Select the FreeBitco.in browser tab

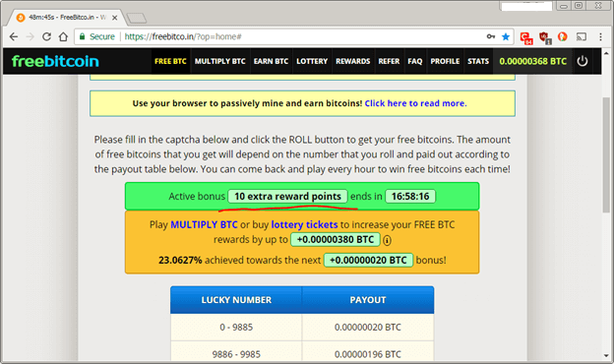[x=67, y=18]
